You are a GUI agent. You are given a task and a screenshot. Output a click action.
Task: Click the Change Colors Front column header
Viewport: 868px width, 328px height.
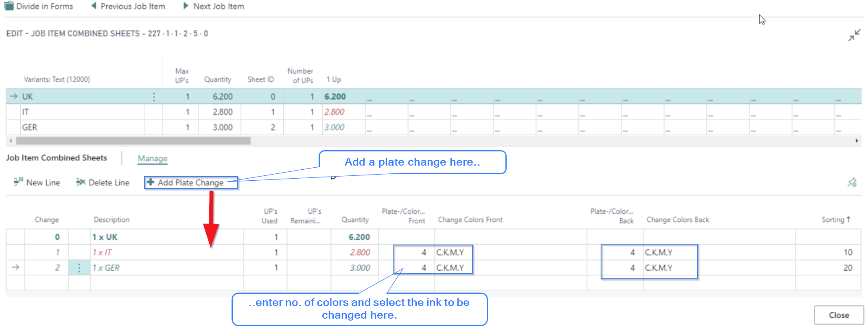[470, 220]
